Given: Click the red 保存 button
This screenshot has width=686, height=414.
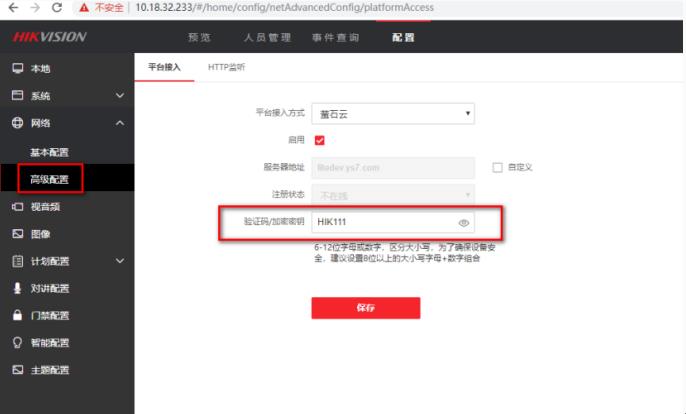Looking at the screenshot, I should pos(366,308).
